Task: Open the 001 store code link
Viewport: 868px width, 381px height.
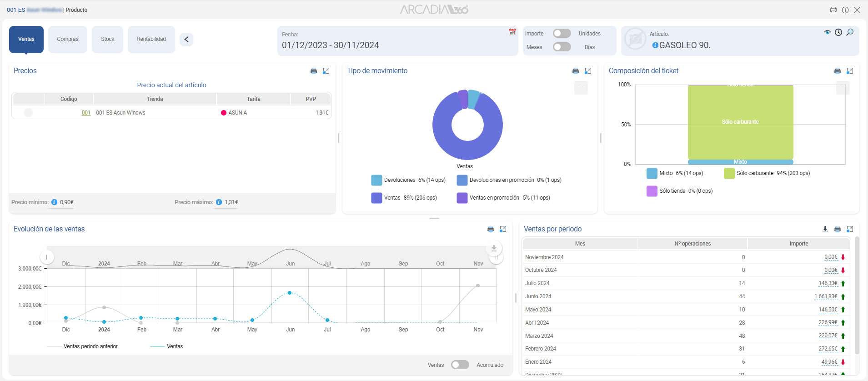Action: pos(86,113)
